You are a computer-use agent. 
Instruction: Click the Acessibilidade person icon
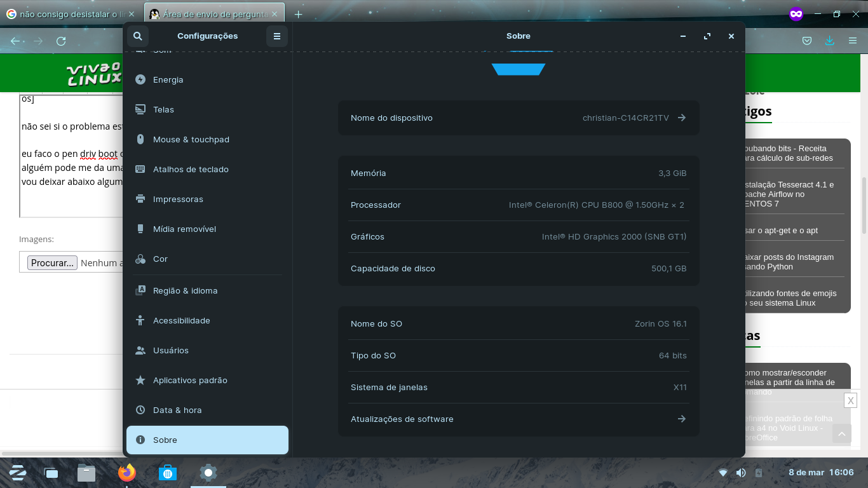[140, 320]
